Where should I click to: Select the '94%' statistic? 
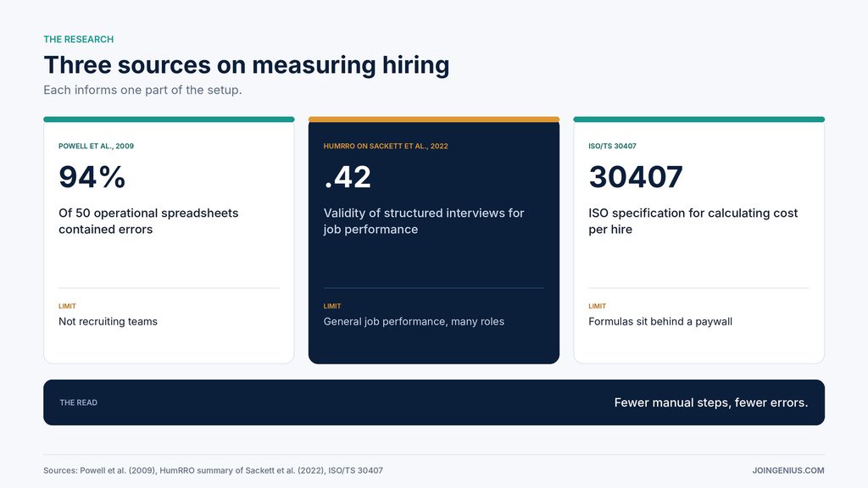coord(92,177)
